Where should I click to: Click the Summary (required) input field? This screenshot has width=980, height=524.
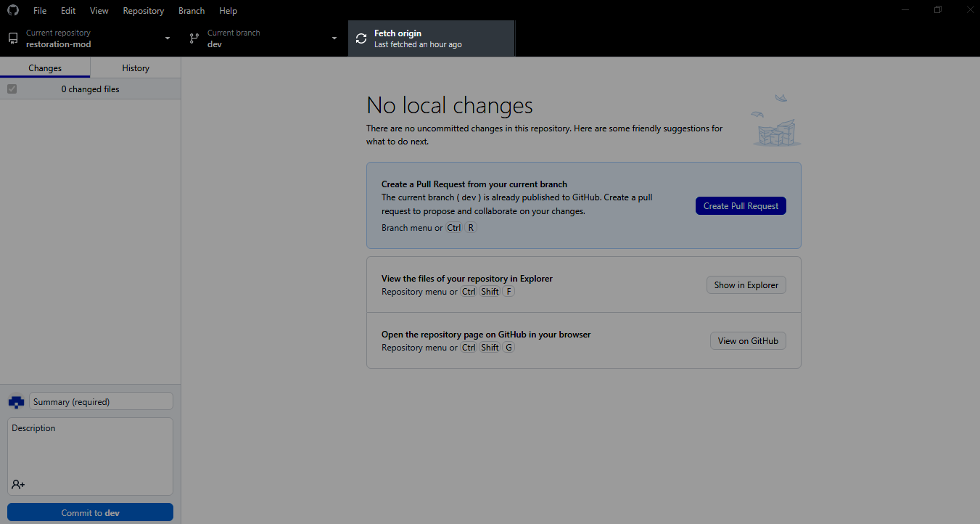101,401
